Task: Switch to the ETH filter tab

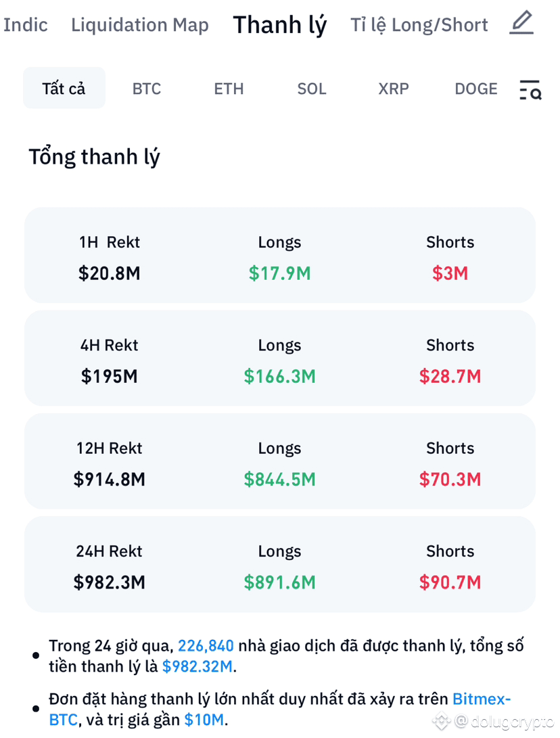Action: (x=229, y=89)
